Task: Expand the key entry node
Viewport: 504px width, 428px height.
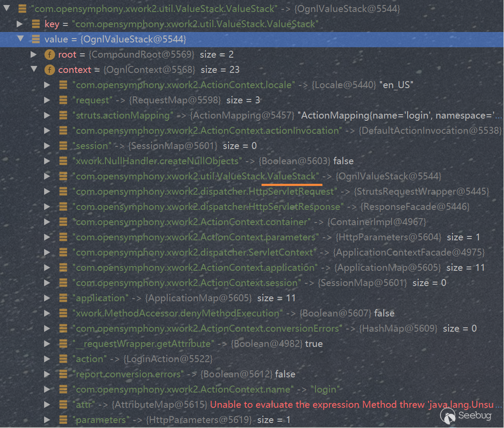Action: (x=20, y=24)
